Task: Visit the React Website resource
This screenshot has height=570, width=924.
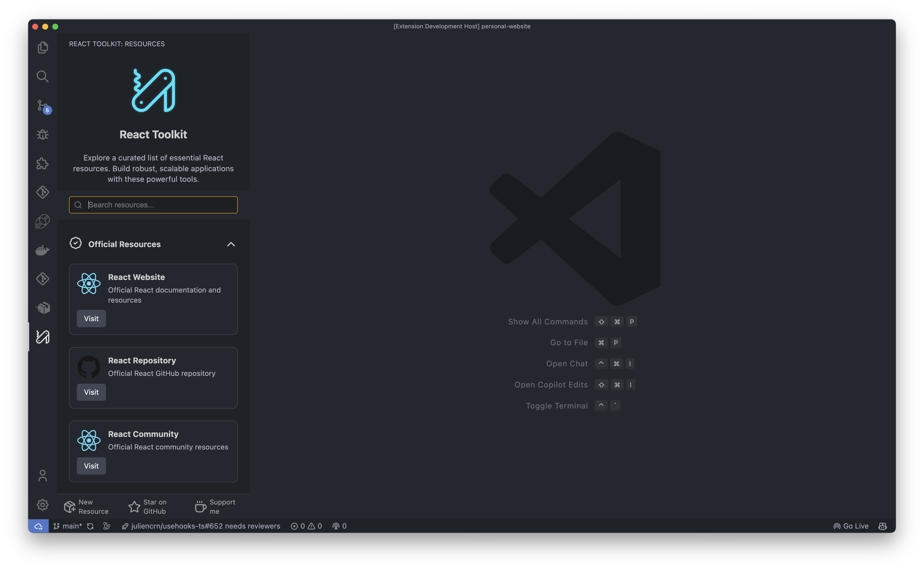Action: pyautogui.click(x=91, y=319)
